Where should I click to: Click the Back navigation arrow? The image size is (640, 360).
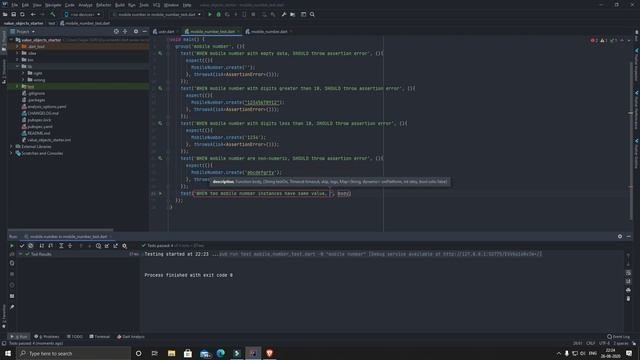pos(33,14)
